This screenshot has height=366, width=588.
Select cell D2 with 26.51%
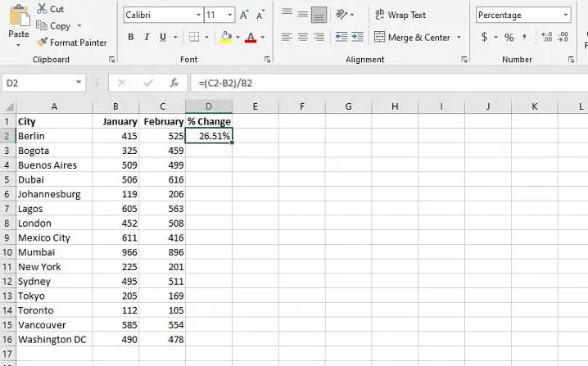[209, 136]
